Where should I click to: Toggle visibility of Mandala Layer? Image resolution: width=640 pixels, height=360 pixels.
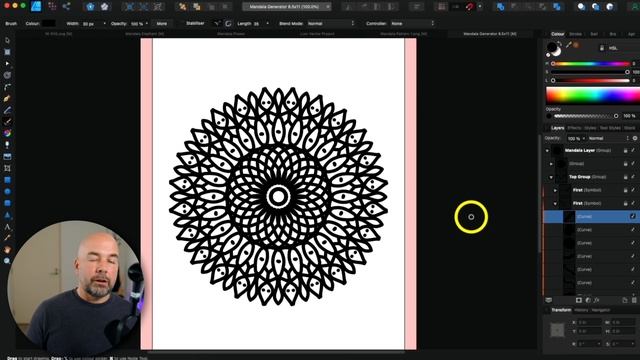tap(633, 151)
